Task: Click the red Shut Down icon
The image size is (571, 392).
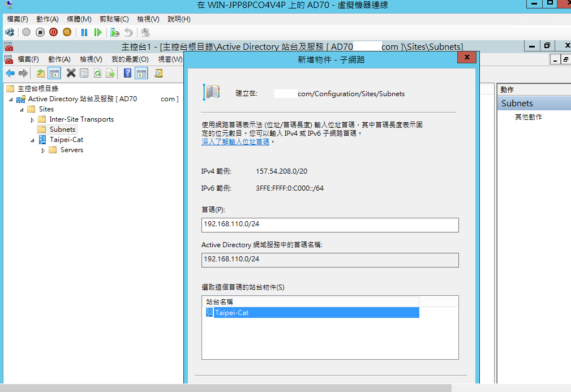Action: (x=54, y=32)
